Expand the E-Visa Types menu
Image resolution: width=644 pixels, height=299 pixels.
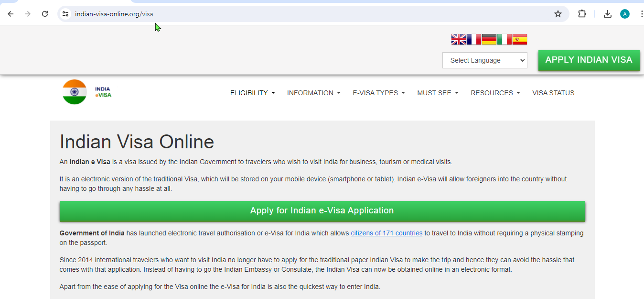(x=378, y=93)
